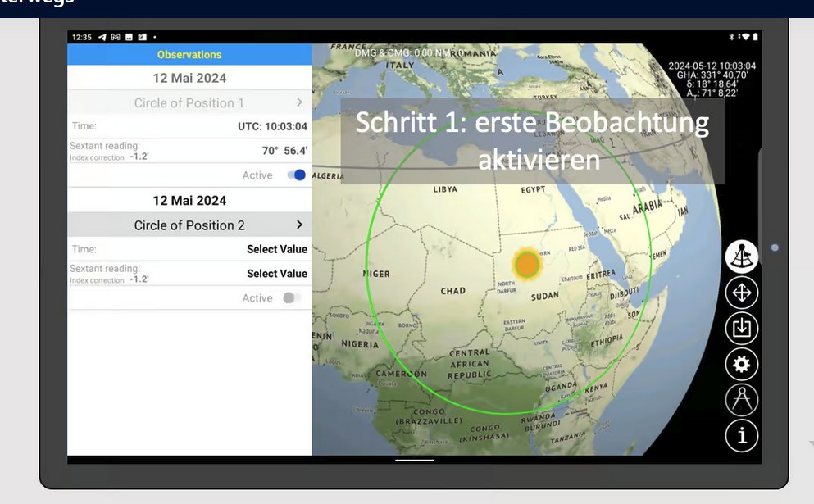Select Value for Circle 2 Sextant reading
This screenshot has height=504, width=814.
point(276,274)
